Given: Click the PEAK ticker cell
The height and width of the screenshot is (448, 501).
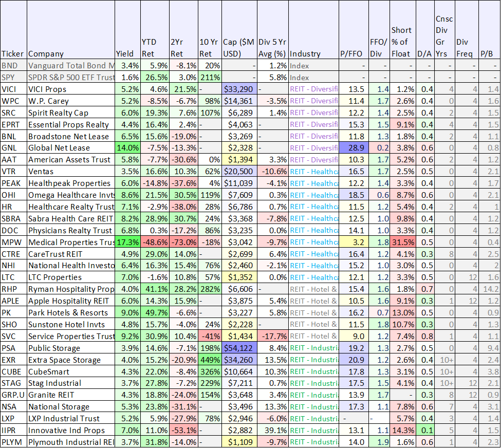Looking at the screenshot, I should [13, 183].
